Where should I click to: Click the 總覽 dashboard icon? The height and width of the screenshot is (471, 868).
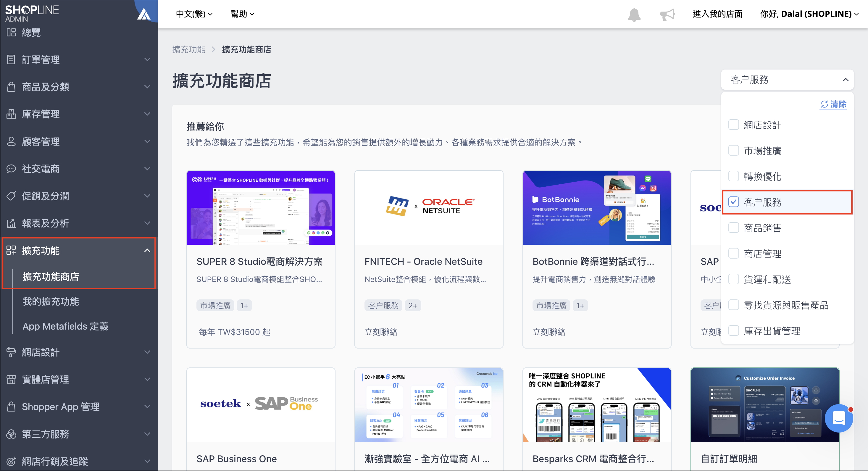pos(11,32)
